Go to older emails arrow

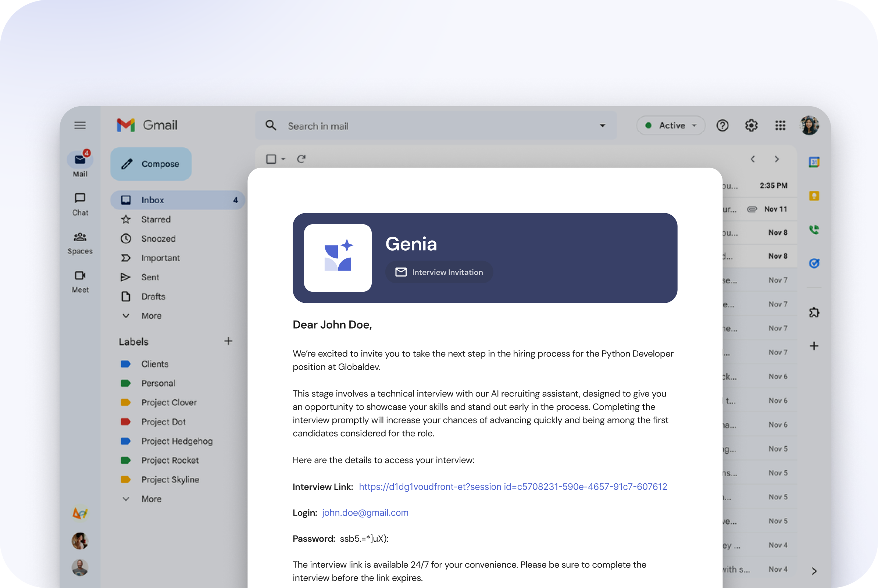click(x=777, y=159)
